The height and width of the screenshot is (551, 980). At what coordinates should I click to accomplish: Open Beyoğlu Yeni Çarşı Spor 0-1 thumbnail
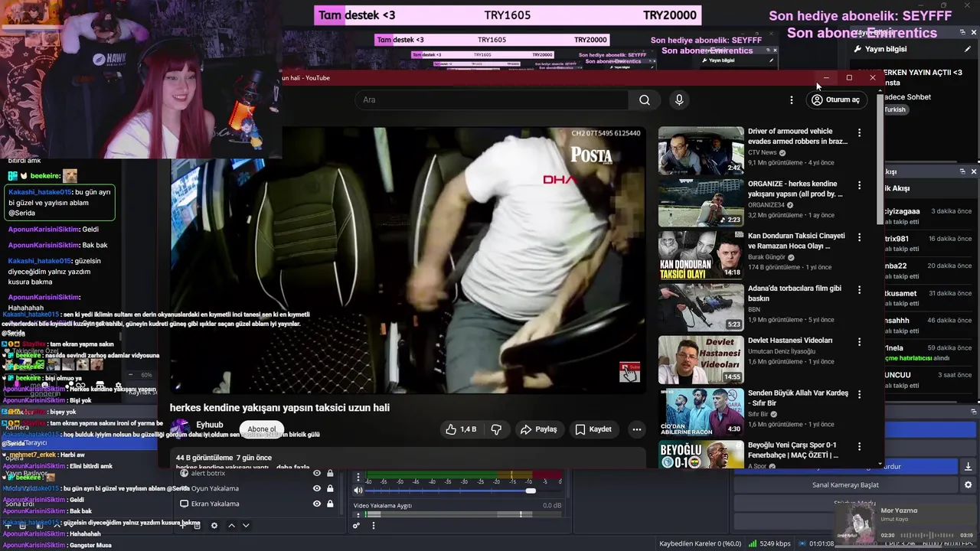pos(701,455)
